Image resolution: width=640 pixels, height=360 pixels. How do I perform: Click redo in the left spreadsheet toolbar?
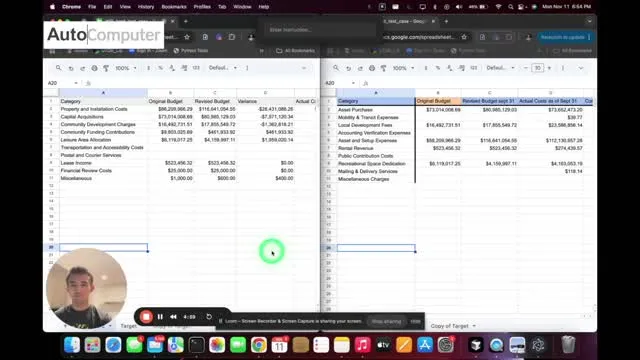(82, 68)
